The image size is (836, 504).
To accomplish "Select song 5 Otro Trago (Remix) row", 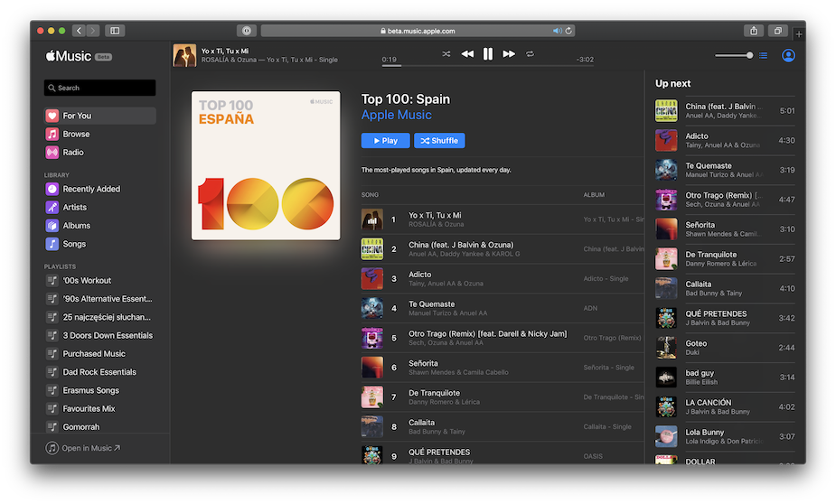I will pos(503,338).
